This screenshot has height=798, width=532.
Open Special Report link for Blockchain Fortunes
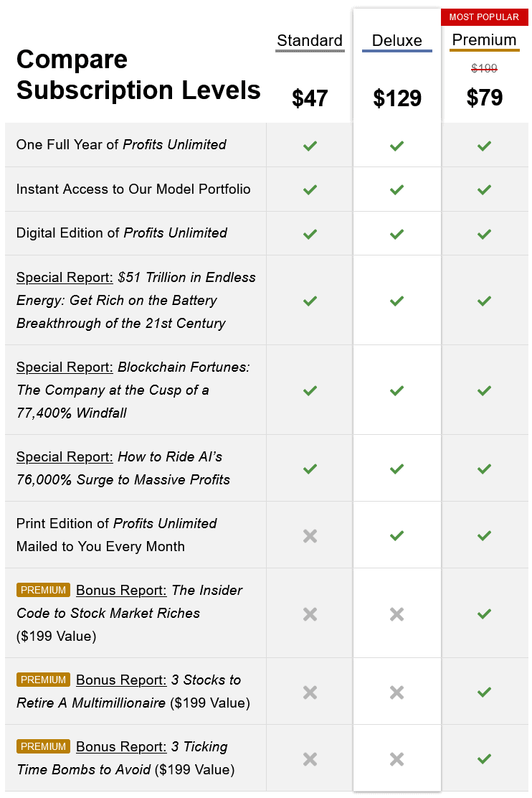[x=65, y=367]
